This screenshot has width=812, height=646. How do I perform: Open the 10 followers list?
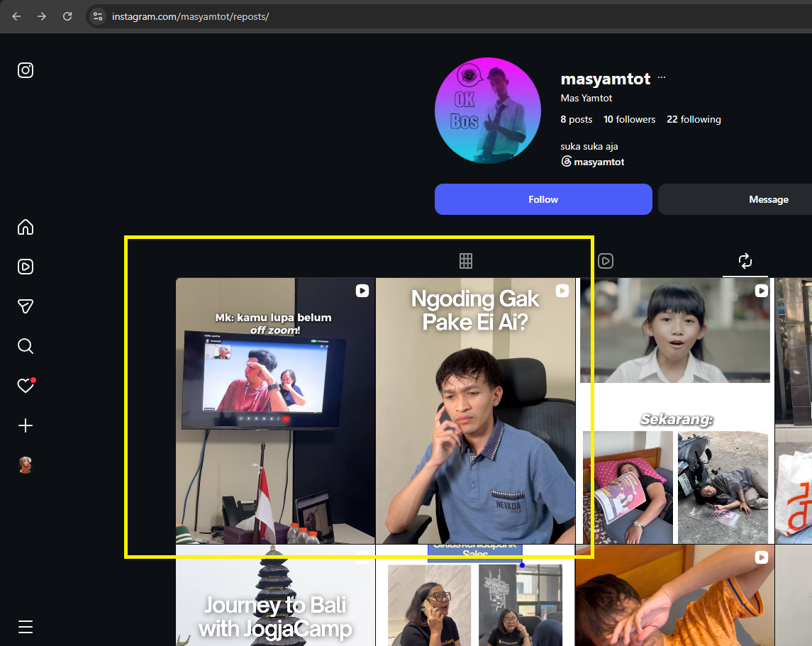coord(629,120)
